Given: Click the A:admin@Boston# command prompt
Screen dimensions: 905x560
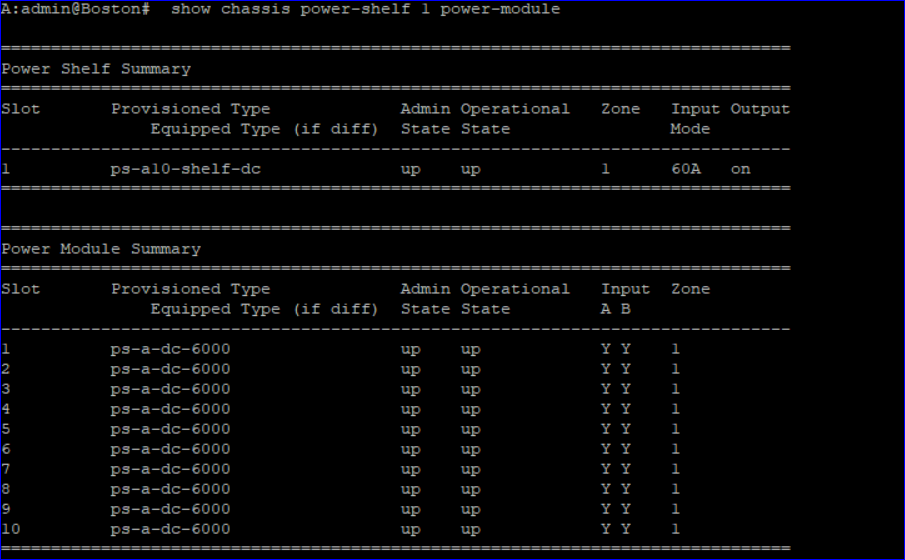Looking at the screenshot, I should [76, 9].
